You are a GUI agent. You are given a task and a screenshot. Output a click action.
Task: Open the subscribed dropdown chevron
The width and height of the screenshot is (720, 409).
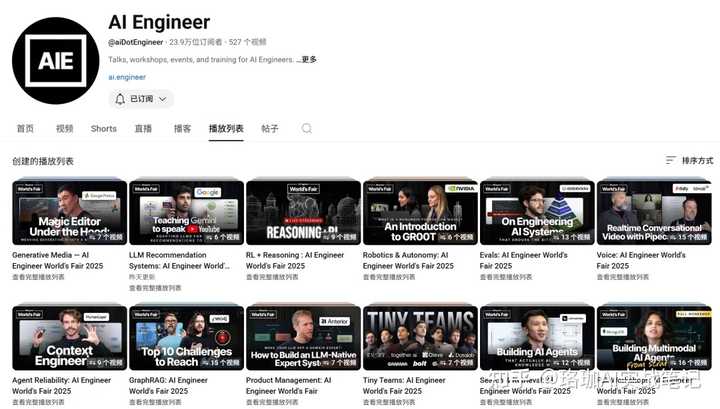point(163,99)
